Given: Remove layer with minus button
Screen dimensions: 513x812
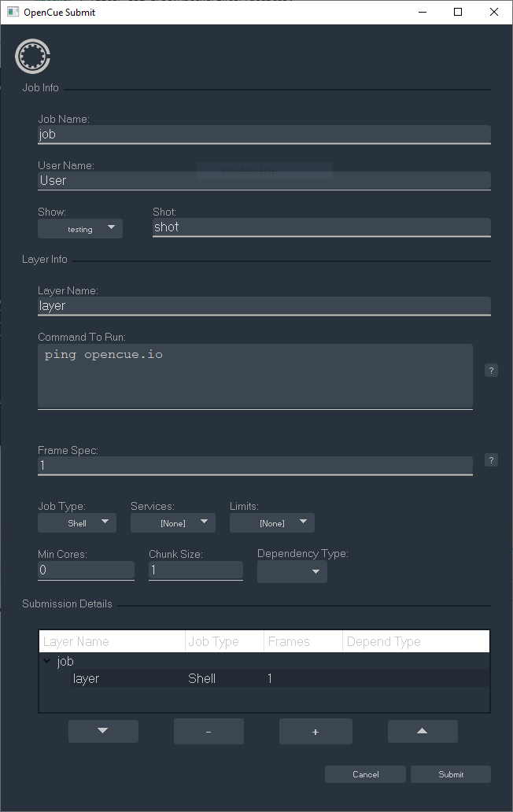Looking at the screenshot, I should click(x=209, y=731).
